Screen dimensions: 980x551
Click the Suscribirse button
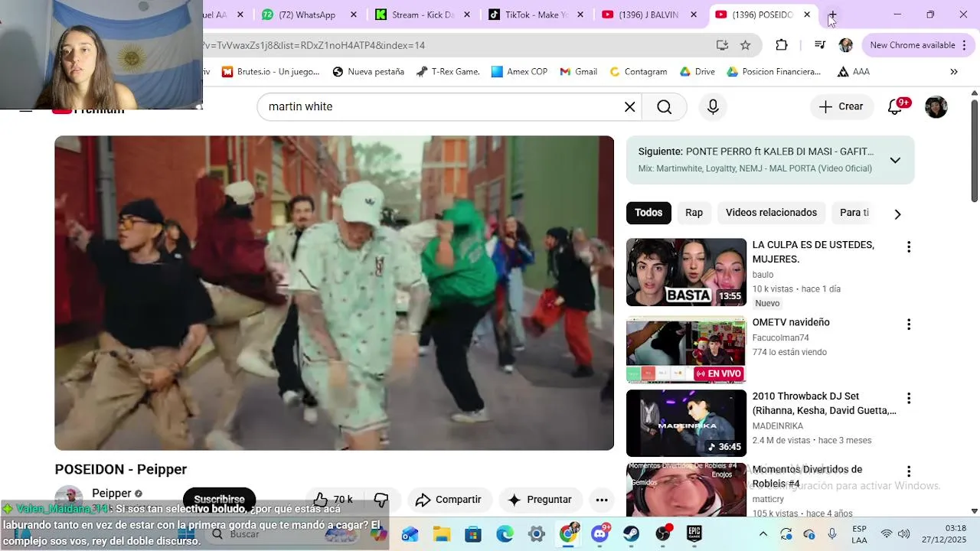click(219, 500)
